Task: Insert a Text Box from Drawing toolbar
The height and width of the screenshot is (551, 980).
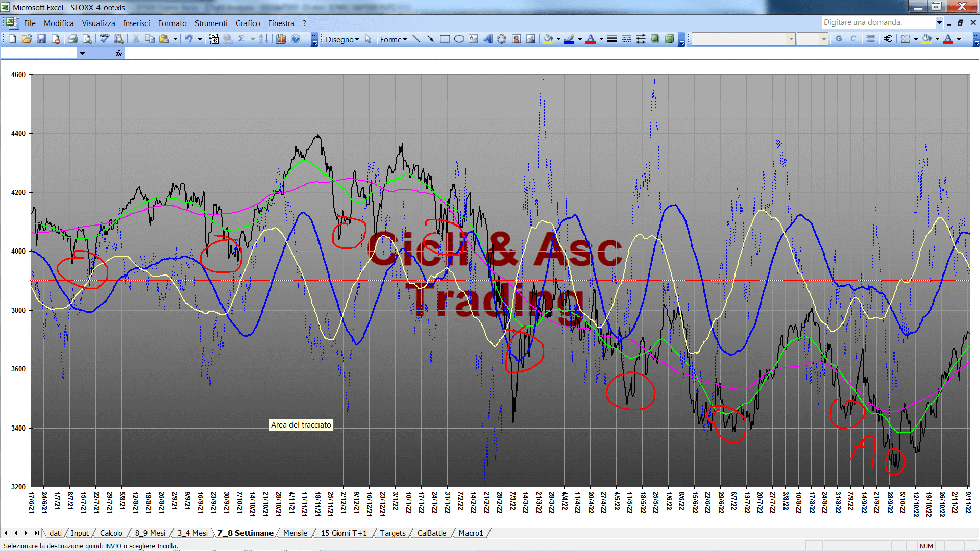Action: (x=473, y=39)
